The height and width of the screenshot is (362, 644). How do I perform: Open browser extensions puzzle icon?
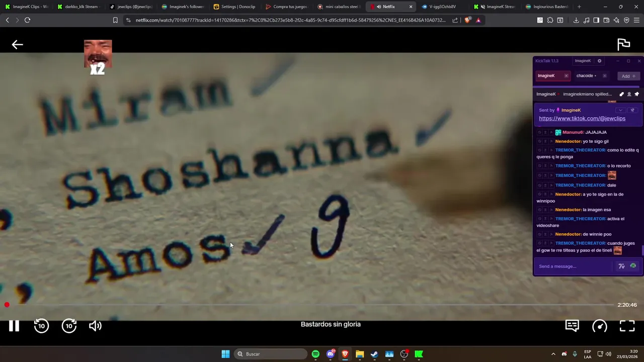pyautogui.click(x=550, y=20)
